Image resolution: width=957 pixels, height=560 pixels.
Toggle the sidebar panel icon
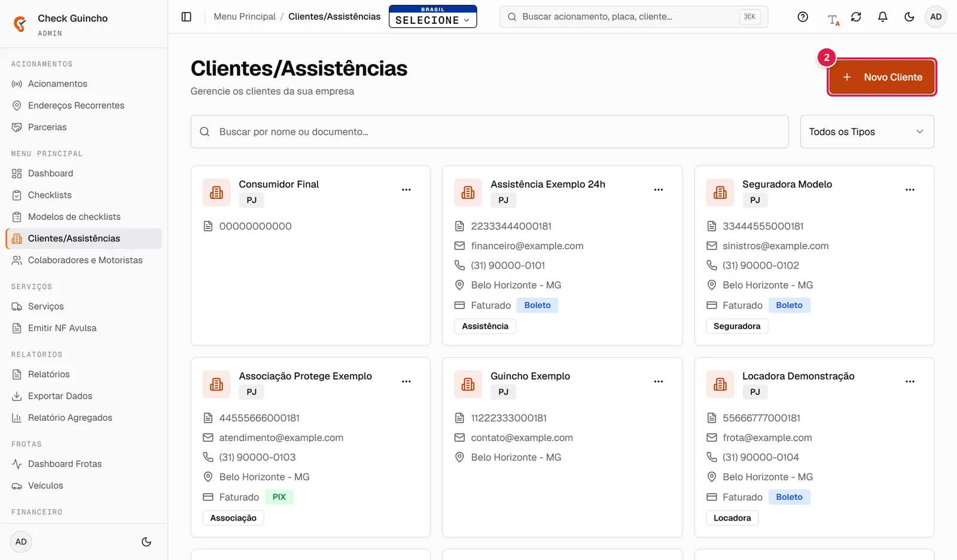pyautogui.click(x=186, y=17)
